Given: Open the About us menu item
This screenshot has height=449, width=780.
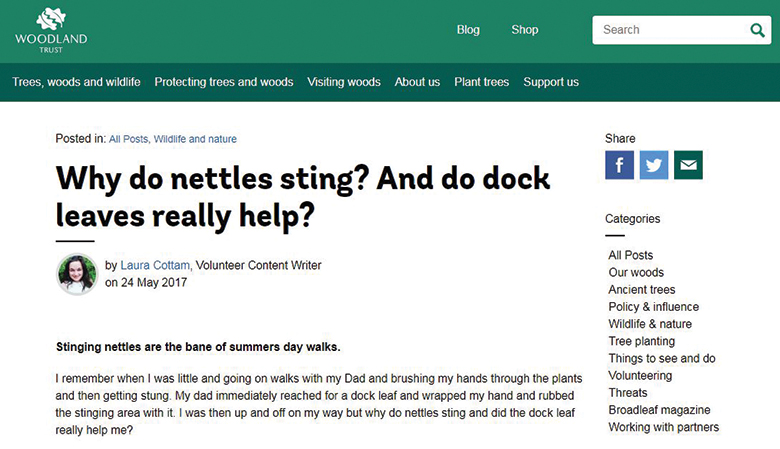Looking at the screenshot, I should [x=417, y=82].
